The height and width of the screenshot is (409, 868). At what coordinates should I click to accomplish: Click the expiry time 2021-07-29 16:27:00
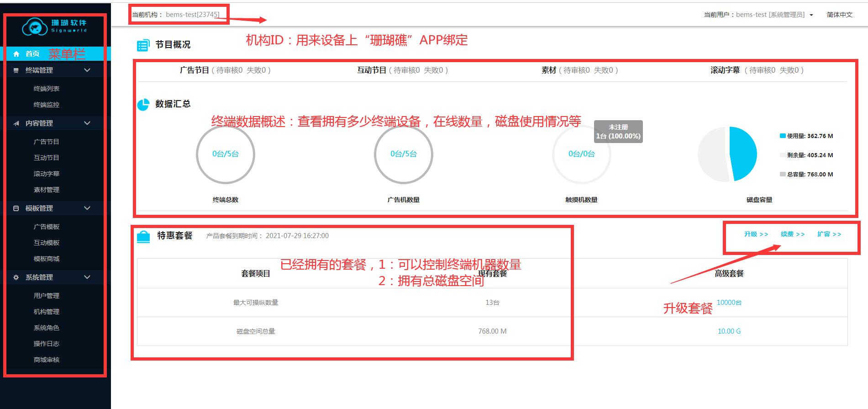[297, 236]
